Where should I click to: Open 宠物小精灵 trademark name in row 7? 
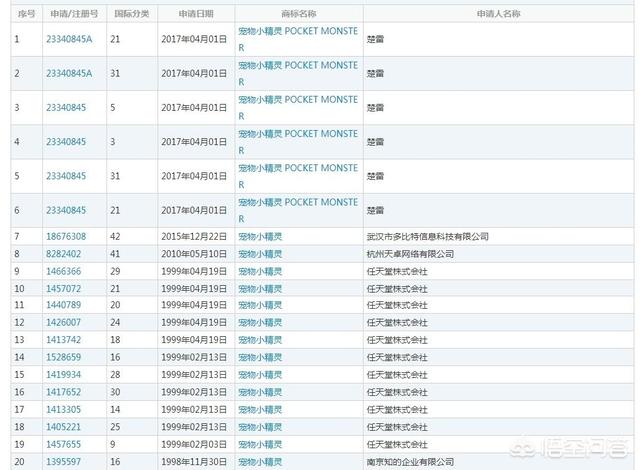[259, 237]
